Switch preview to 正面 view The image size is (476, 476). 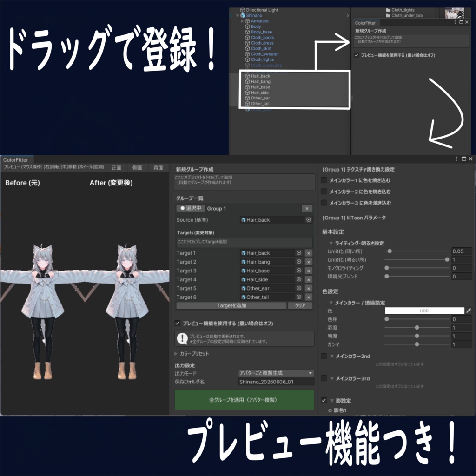[116, 167]
